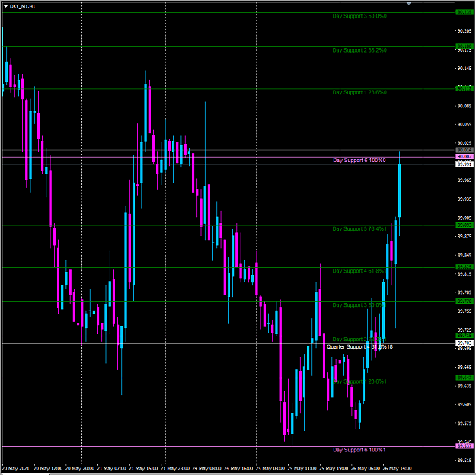
Task: Click the white 89.703 price tag
Action: [x=465, y=343]
